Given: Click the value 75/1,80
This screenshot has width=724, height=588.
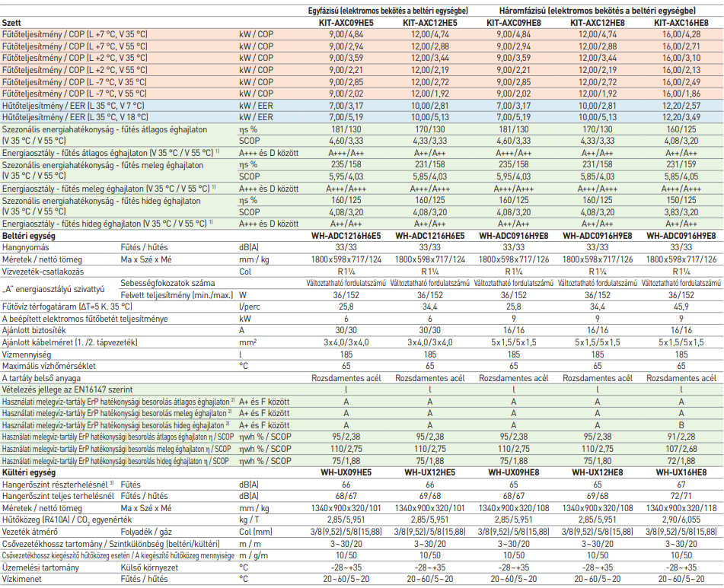Looking at the screenshot, I should pyautogui.click(x=598, y=461).
